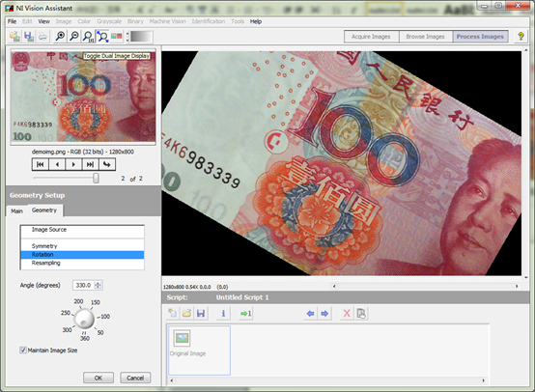
Task: Click Acquire Images mode button
Action: click(371, 37)
